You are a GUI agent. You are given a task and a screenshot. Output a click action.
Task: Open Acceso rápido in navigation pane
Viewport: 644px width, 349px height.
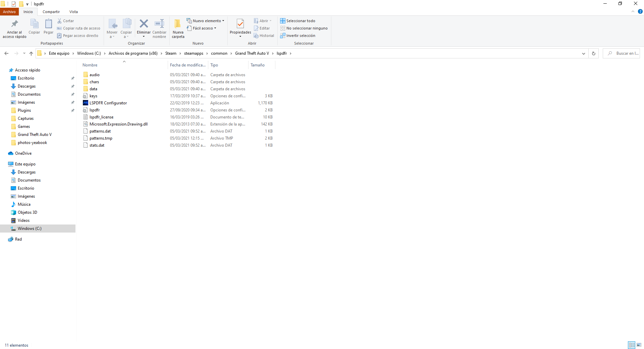[28, 70]
